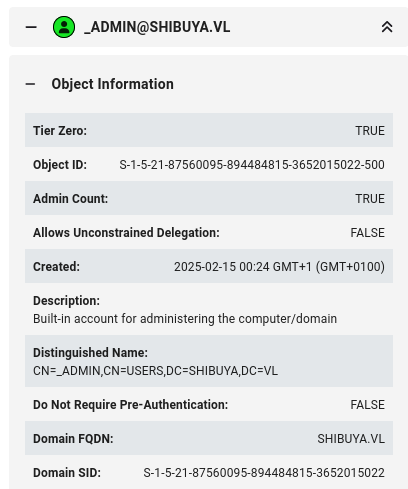The height and width of the screenshot is (489, 408).
Task: Collapse all sections with the double chevron icon
Action: pos(387,27)
